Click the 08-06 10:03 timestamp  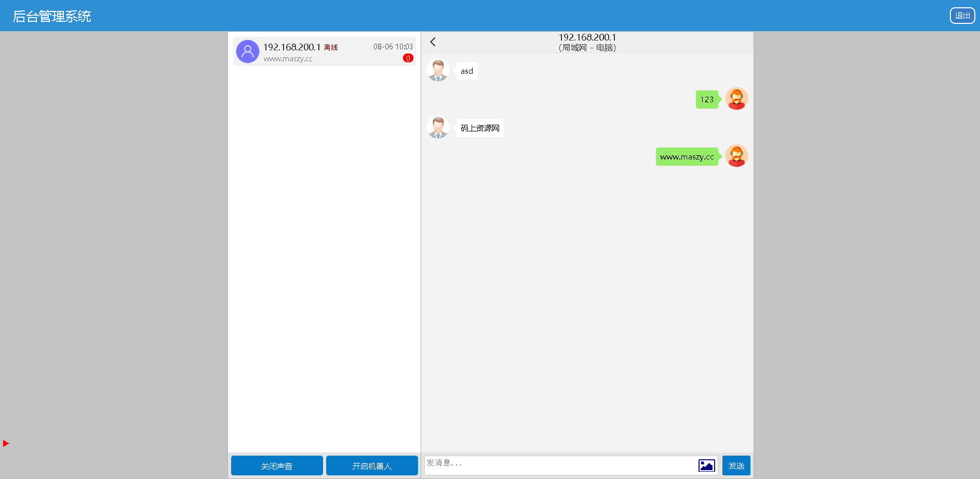[x=393, y=47]
